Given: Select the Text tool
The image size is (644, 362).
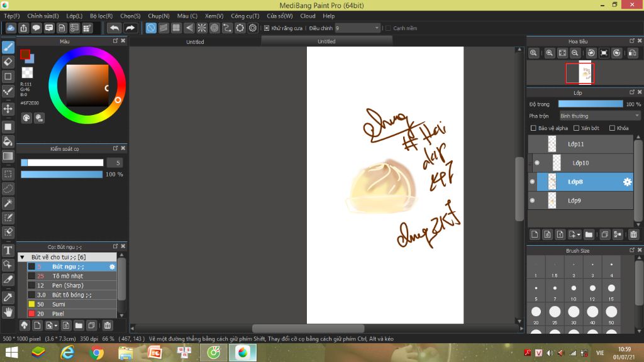Looking at the screenshot, I should coord(8,250).
